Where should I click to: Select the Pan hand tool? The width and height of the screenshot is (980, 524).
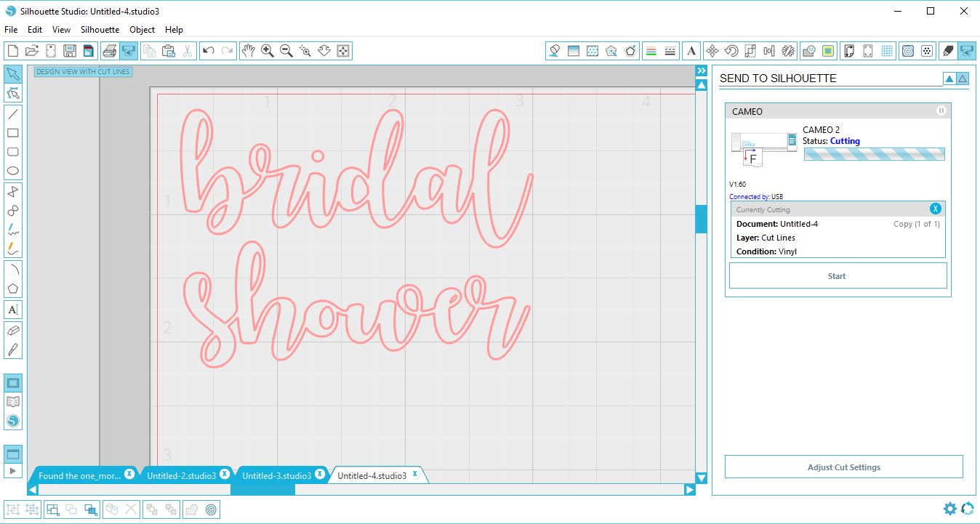point(249,51)
